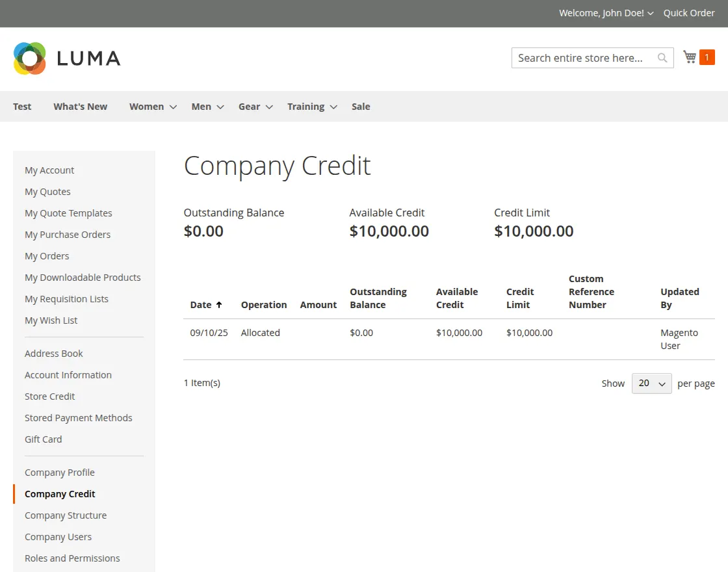Viewport: 728px width, 572px height.
Task: Click the Outstanding Balance column header
Action: (378, 298)
